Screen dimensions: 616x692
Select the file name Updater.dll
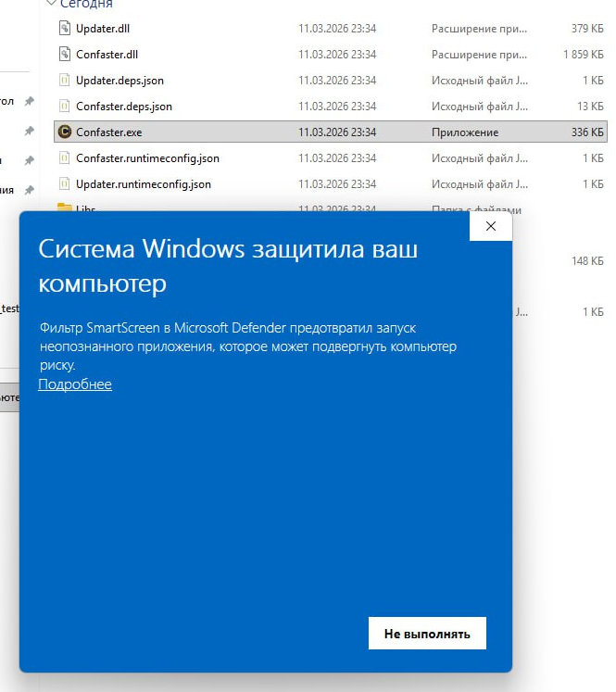coord(103,29)
